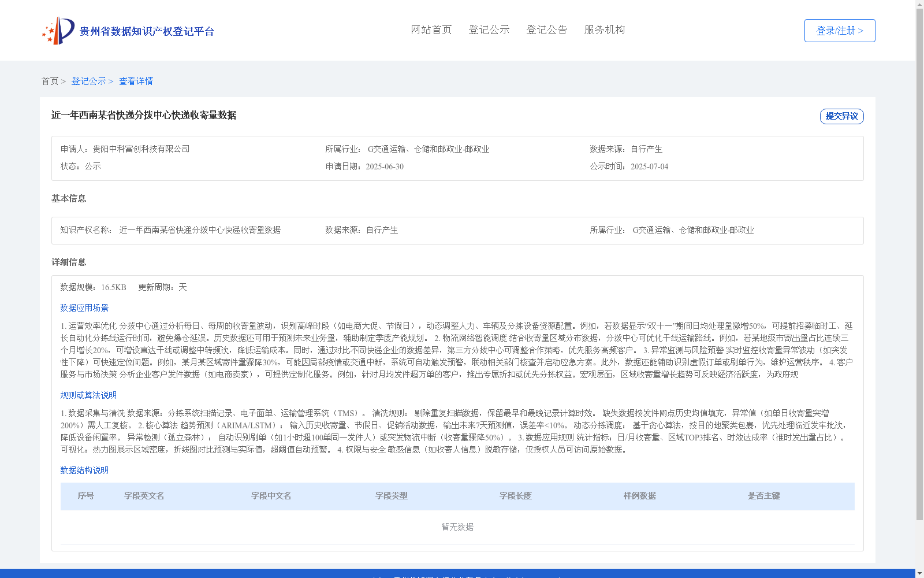Click publication time 2025-07-04
This screenshot has width=924, height=578.
[x=649, y=167]
